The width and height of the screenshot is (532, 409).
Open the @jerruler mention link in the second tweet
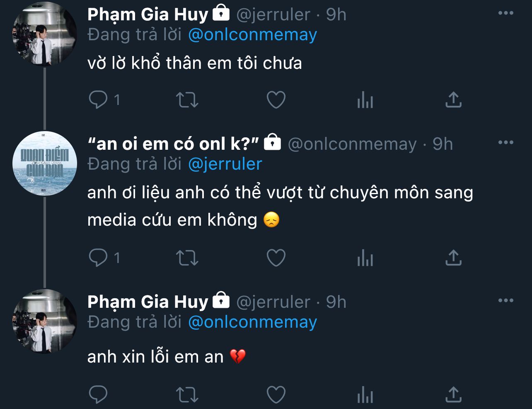click(x=225, y=164)
